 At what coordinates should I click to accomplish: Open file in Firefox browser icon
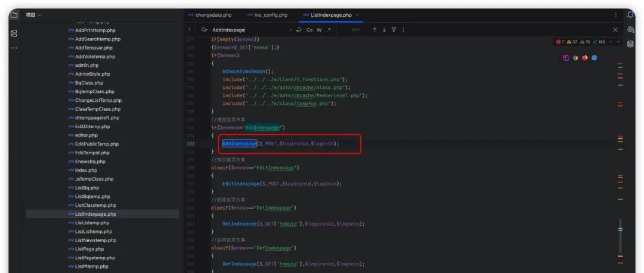point(585,58)
